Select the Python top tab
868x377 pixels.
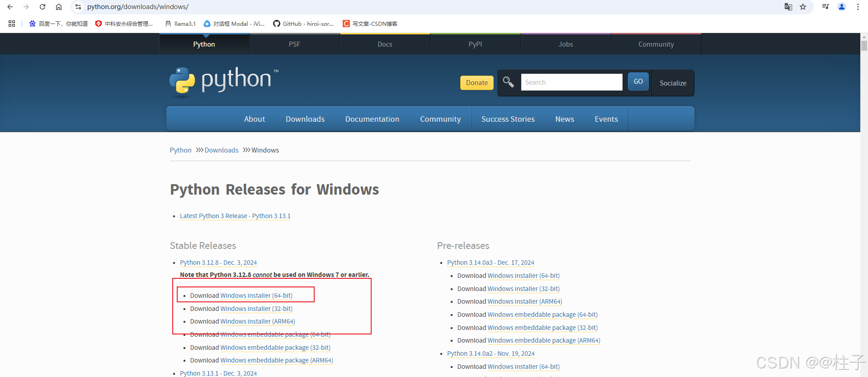click(204, 44)
